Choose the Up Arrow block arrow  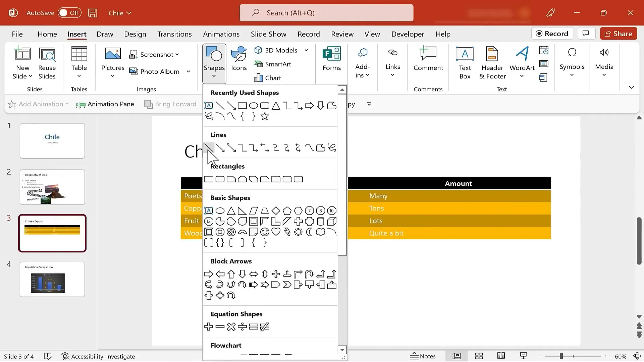tap(231, 274)
